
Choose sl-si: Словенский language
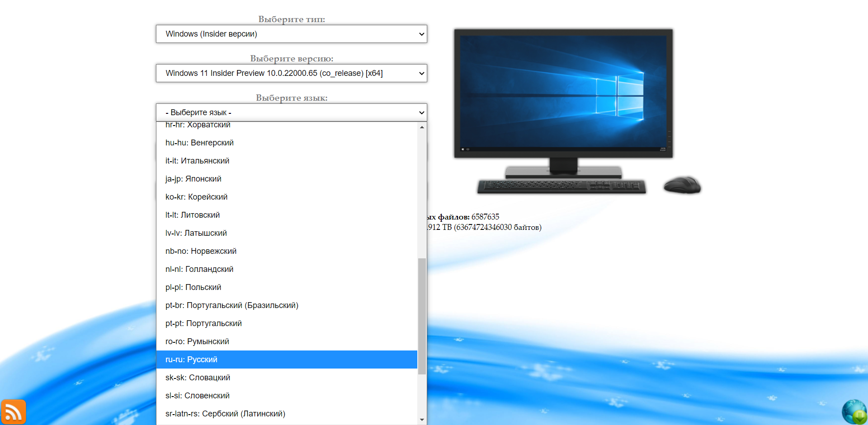pos(287,396)
